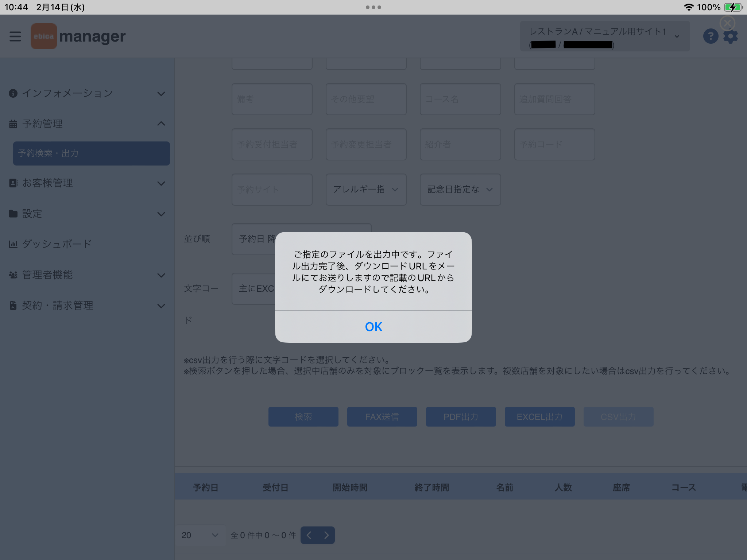The image size is (747, 560).
Task: Click the 契約・請求管理 document icon
Action: click(x=13, y=306)
